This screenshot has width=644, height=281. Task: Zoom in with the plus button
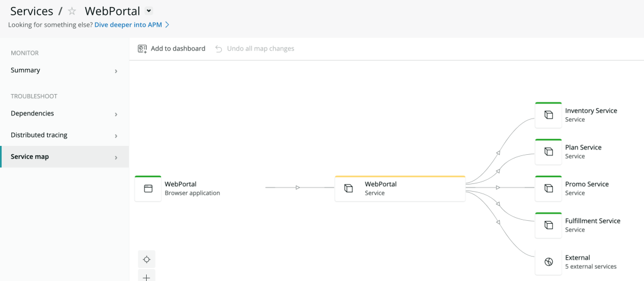(147, 277)
